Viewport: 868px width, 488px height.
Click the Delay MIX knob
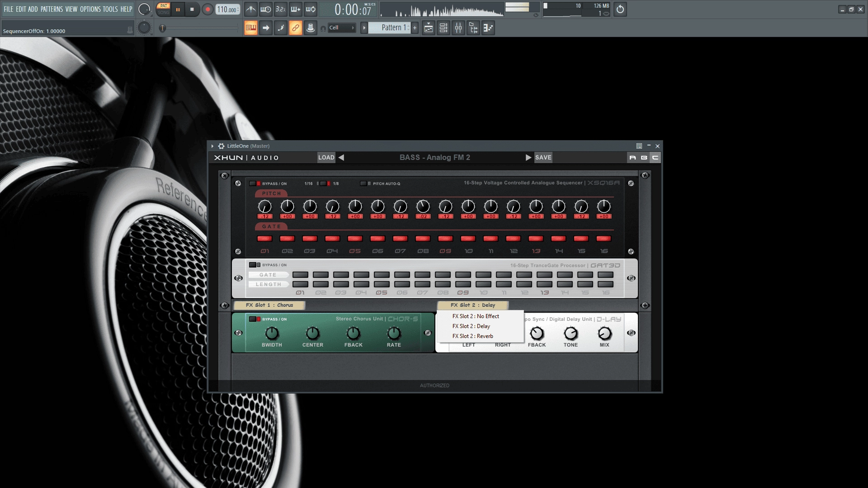tap(604, 333)
